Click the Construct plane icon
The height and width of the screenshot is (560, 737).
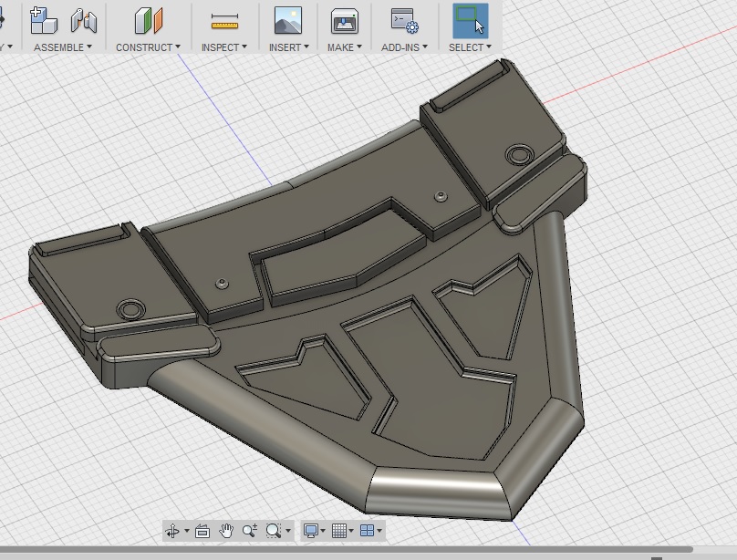click(148, 21)
